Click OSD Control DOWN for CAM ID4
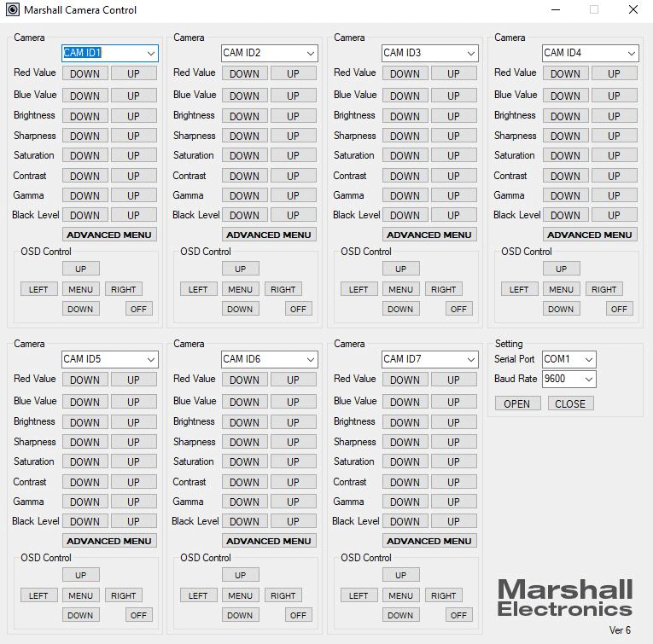653x644 pixels. pyautogui.click(x=561, y=309)
